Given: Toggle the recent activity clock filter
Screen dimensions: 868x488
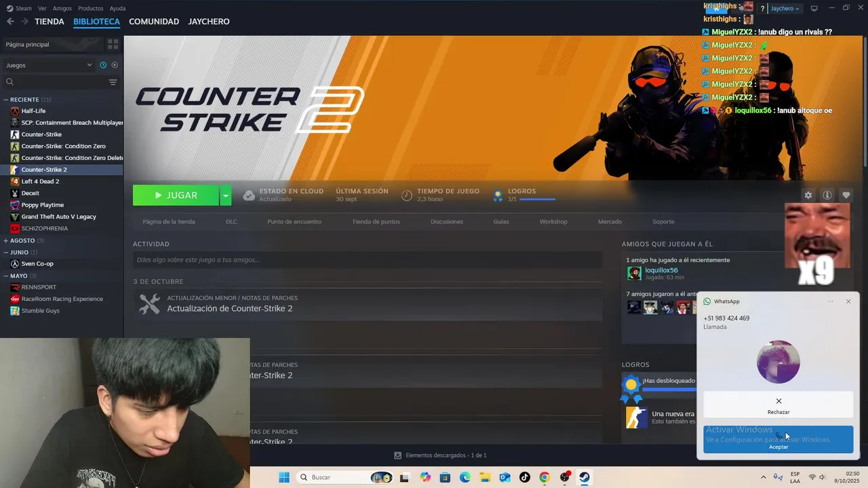Looking at the screenshot, I should [103, 65].
